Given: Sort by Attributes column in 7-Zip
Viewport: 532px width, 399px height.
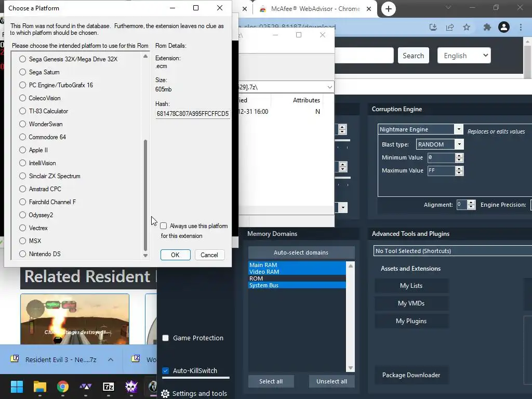Looking at the screenshot, I should pyautogui.click(x=307, y=100).
